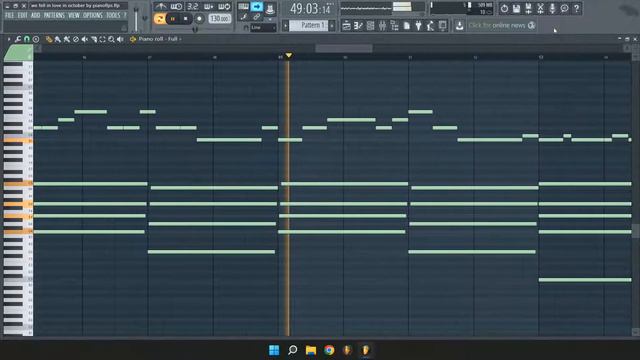Click the chain-link multilink controllers icon
The width and height of the screenshot is (640, 360).
[256, 17]
